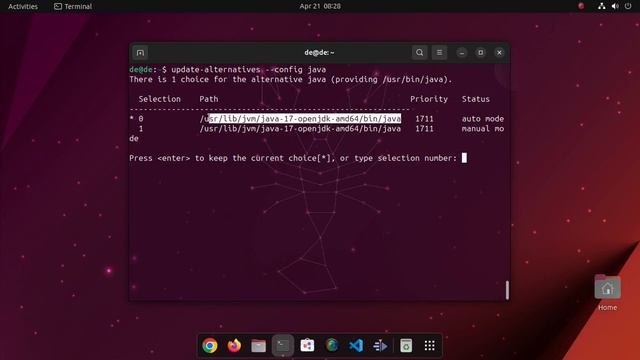This screenshot has width=640, height=360.
Task: Open Home folder desktop icon
Action: (607, 293)
